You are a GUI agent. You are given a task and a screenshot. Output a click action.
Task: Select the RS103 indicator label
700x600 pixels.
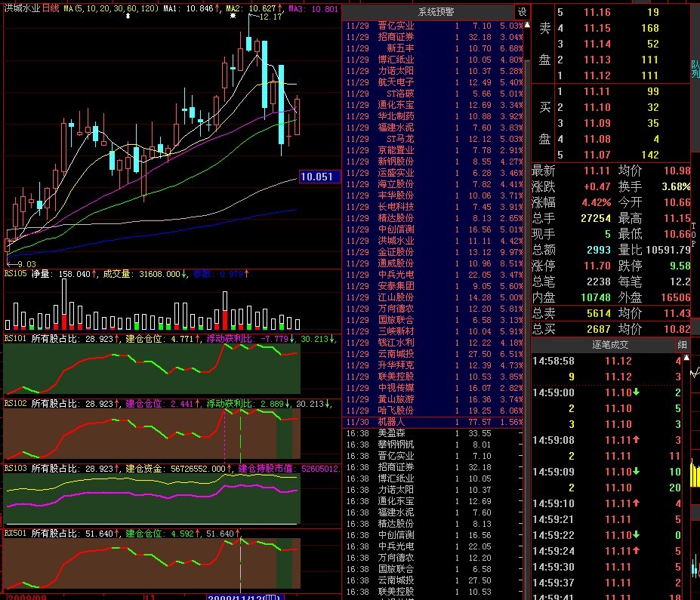(x=16, y=468)
